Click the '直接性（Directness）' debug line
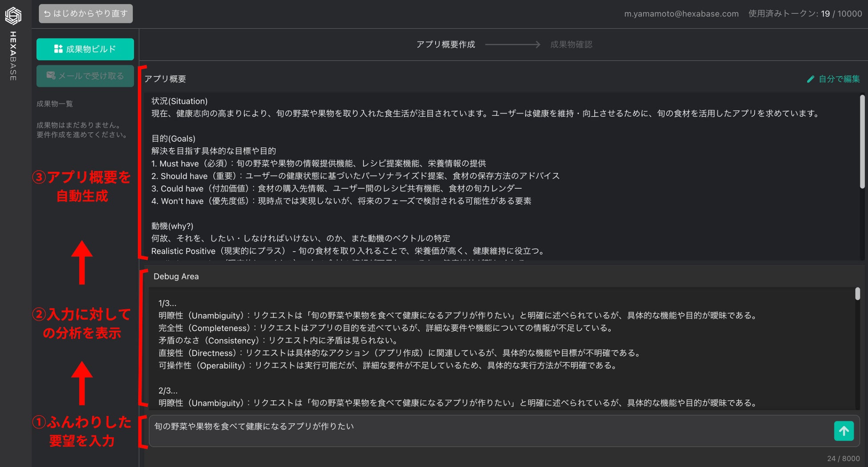 pyautogui.click(x=401, y=353)
